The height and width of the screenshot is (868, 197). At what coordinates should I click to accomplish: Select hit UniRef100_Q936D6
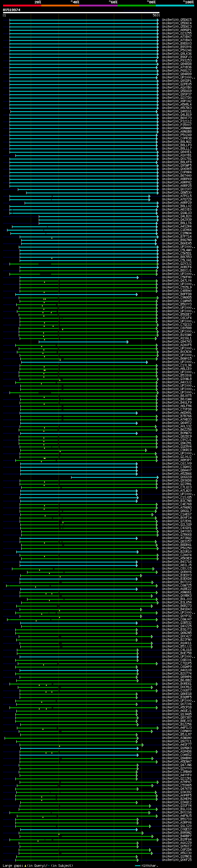[177, 481]
